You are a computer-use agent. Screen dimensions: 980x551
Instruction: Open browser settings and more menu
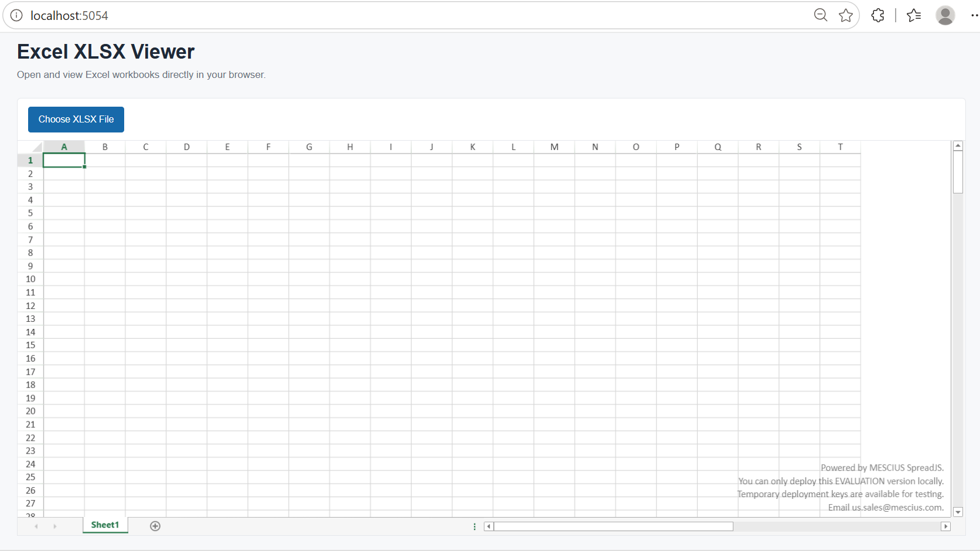pyautogui.click(x=974, y=15)
